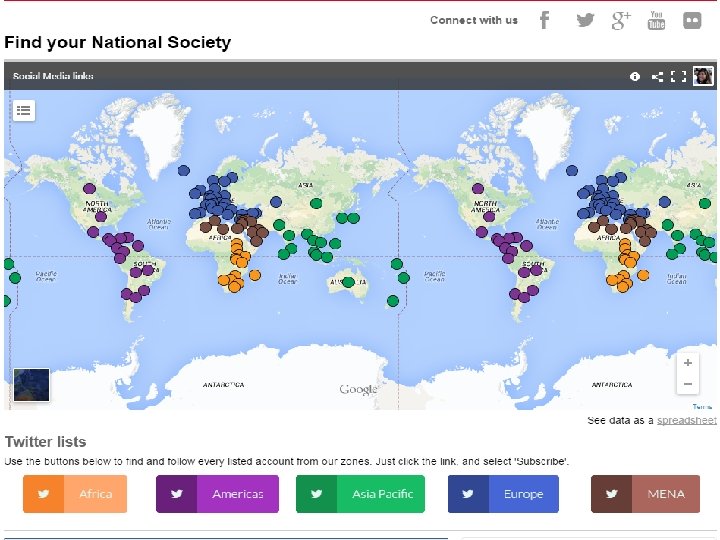This screenshot has width=720, height=540.
Task: Click the Social Media links map title
Action: 53,76
